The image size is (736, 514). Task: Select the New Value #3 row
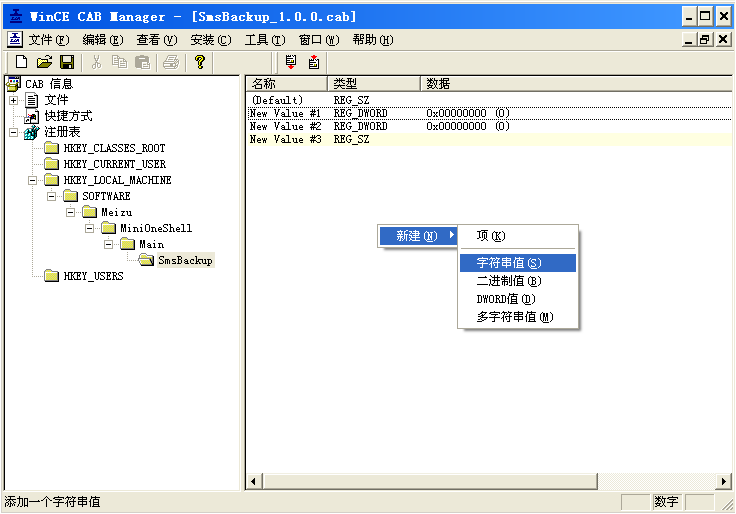489,139
